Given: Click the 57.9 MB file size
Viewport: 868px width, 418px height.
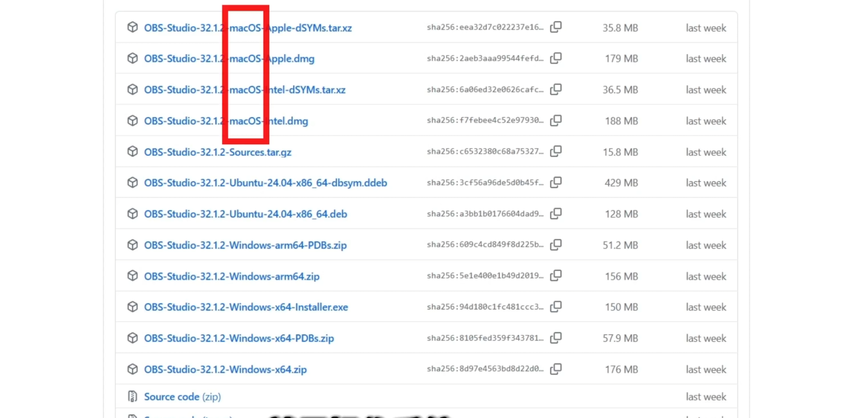Looking at the screenshot, I should pos(621,338).
